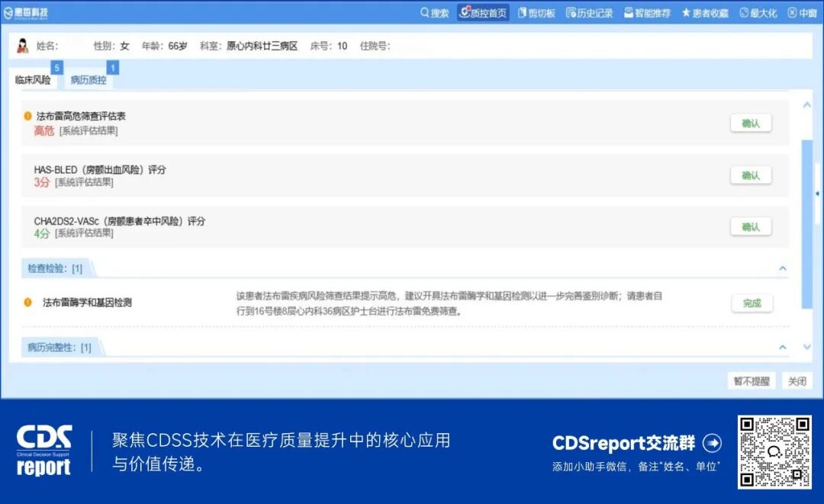This screenshot has width=824, height=504.
Task: Click 完成 for 法布雷酶学和基因检测
Action: (752, 303)
